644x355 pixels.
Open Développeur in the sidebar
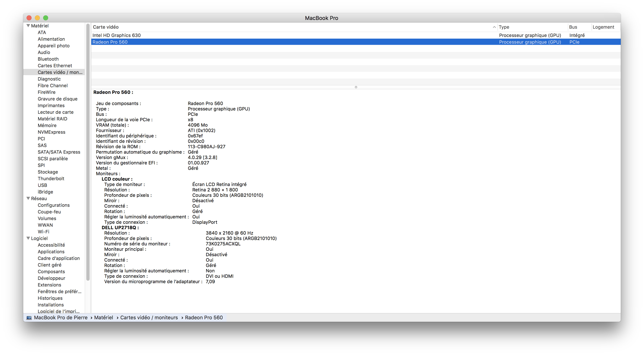point(51,278)
